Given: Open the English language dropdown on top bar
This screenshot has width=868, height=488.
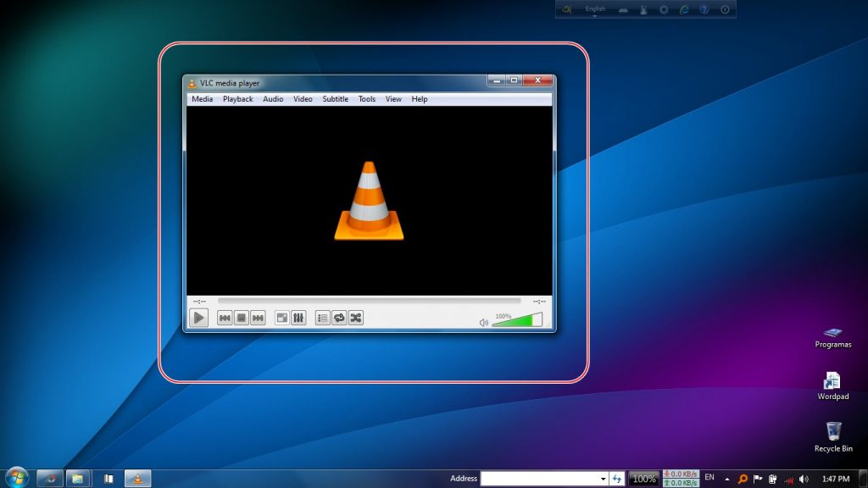Looking at the screenshot, I should click(595, 10).
